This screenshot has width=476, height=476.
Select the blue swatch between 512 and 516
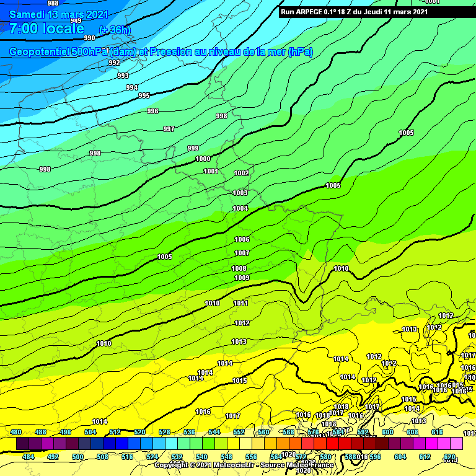[x=121, y=444]
